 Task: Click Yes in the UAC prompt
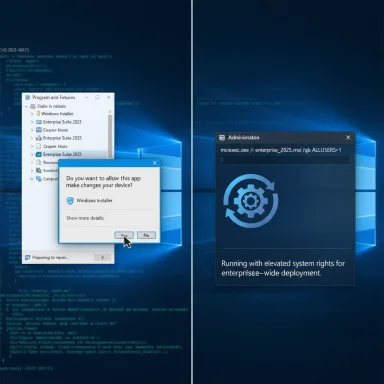[x=124, y=235]
